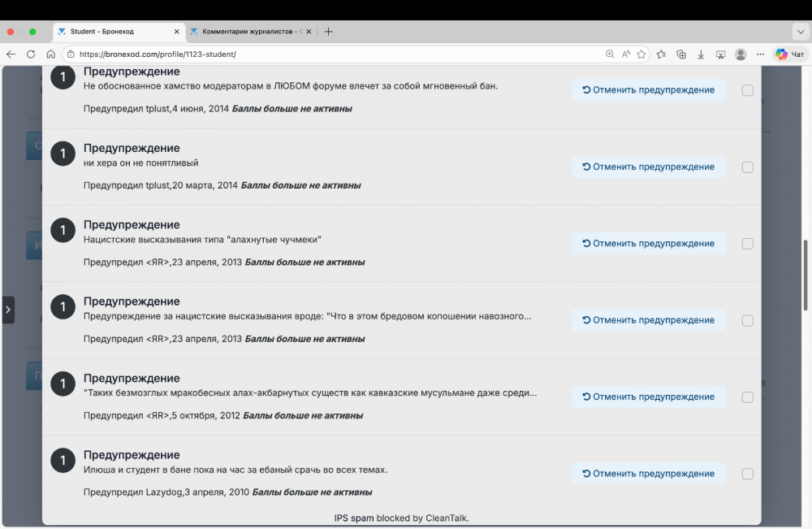
Task: Cancel the 5 октября 2012 warning
Action: coord(648,397)
